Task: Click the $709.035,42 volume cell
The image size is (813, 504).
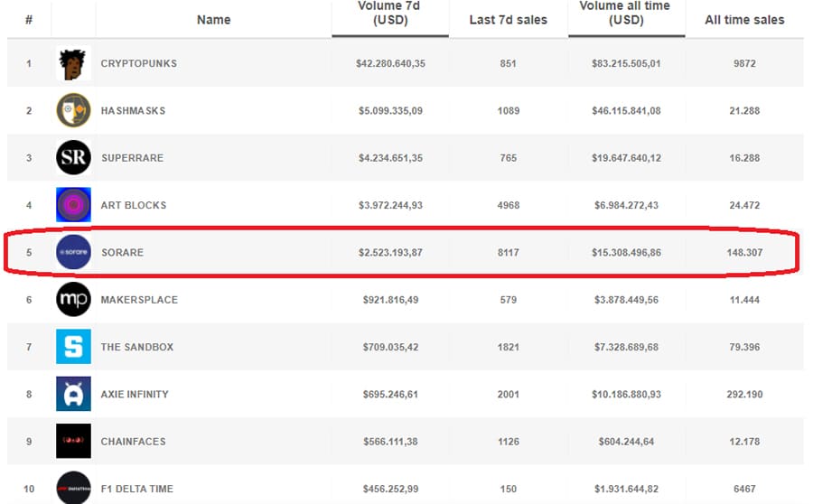Action: click(390, 346)
